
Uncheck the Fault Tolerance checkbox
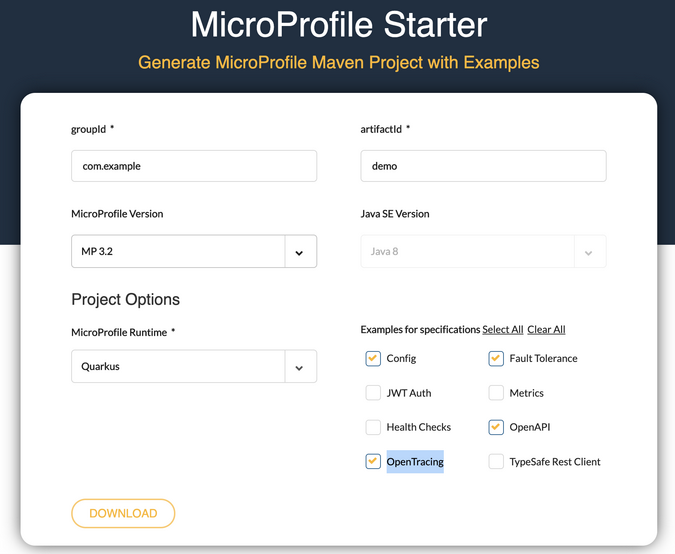tap(496, 358)
